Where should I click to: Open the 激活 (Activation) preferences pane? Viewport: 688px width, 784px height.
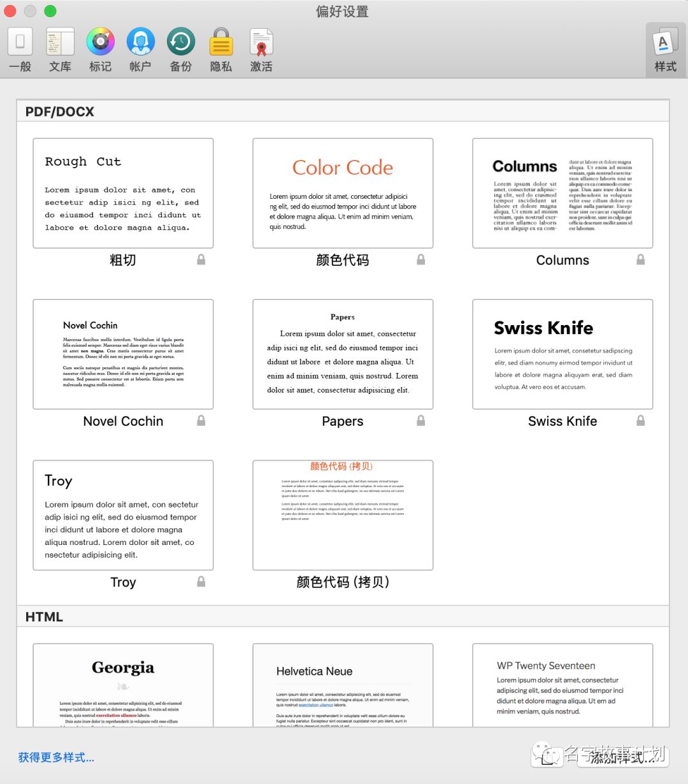(x=261, y=50)
